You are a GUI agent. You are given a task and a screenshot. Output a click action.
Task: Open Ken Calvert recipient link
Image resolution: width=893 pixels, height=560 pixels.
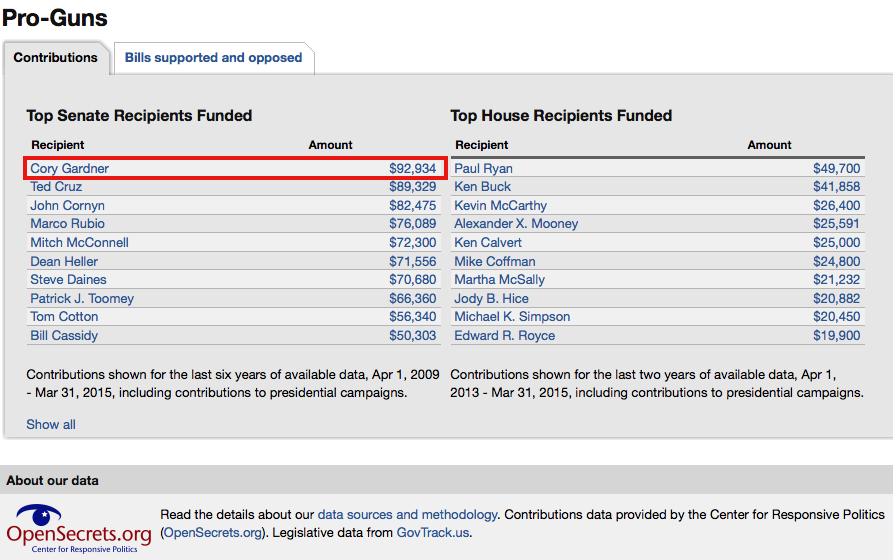point(488,243)
